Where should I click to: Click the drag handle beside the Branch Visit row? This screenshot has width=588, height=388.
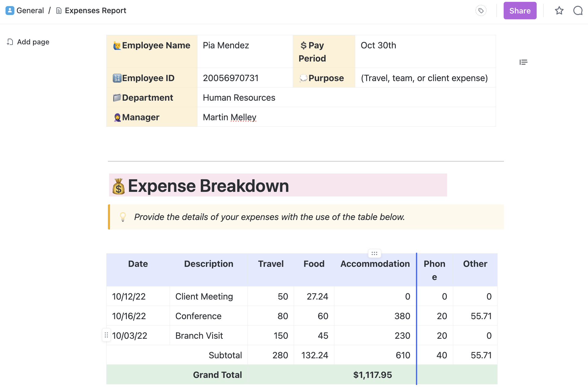pos(106,335)
